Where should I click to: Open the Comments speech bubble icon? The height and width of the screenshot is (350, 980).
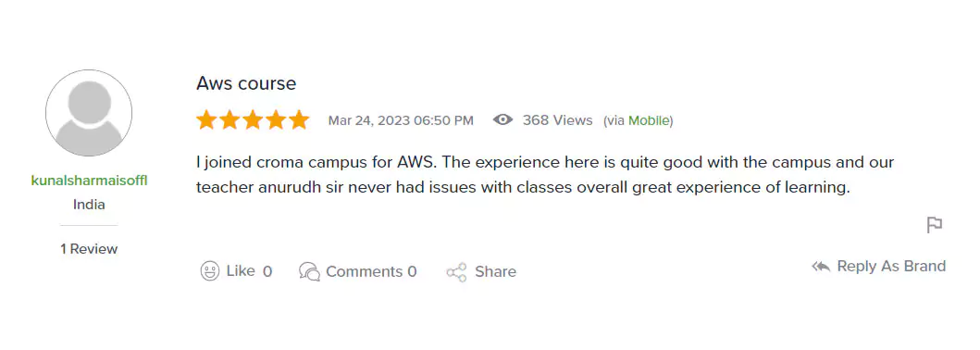click(309, 271)
